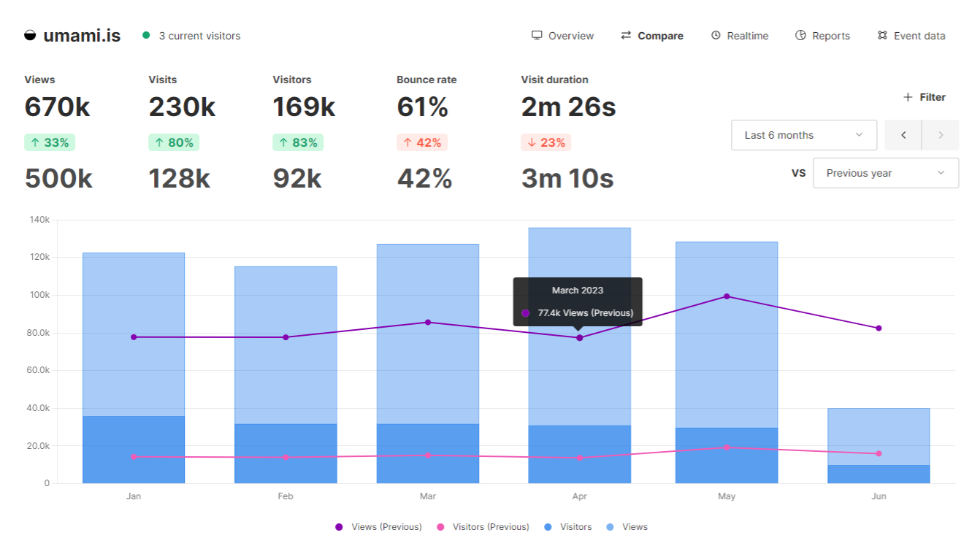Click the Realtime clock icon
Image resolution: width=980 pixels, height=546 pixels.
716,35
